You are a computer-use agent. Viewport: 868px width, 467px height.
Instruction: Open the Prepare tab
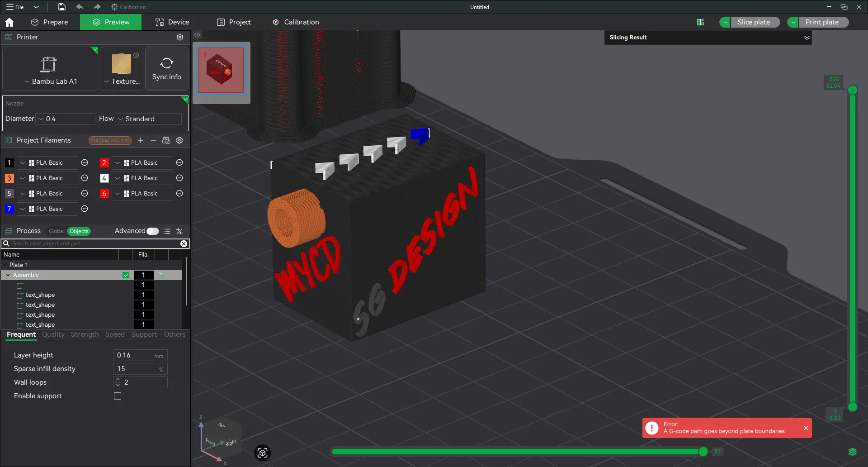(49, 22)
